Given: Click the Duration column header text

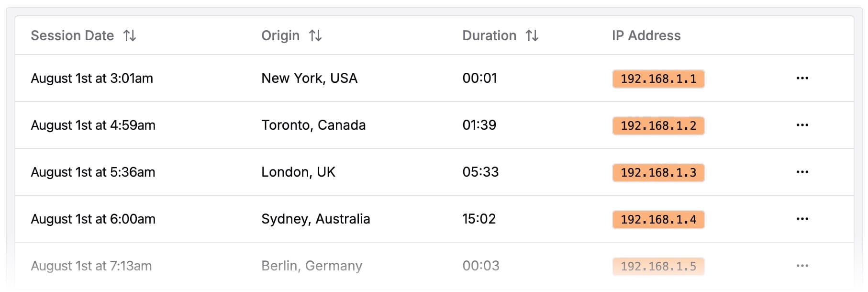Looking at the screenshot, I should click(489, 35).
